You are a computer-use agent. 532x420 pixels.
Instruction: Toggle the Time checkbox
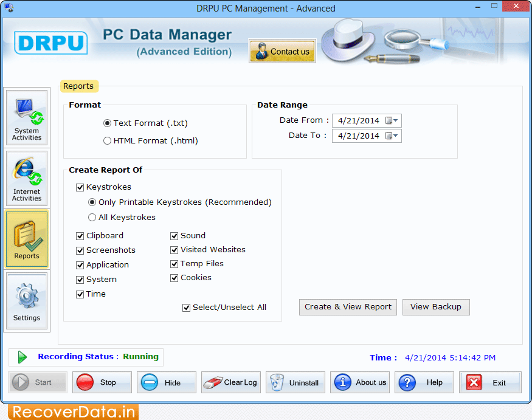click(x=80, y=294)
